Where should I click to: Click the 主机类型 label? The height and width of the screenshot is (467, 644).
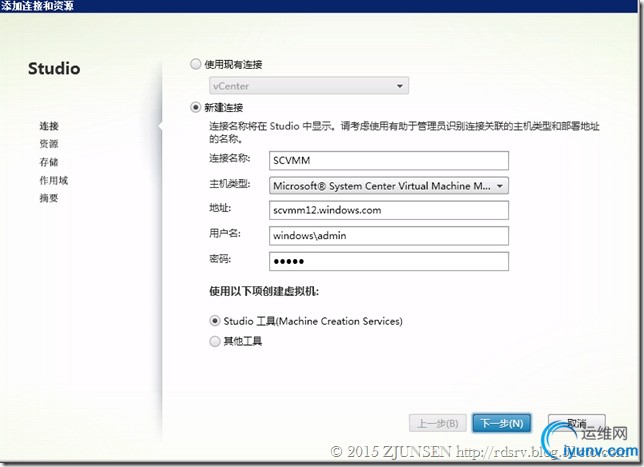click(x=230, y=184)
